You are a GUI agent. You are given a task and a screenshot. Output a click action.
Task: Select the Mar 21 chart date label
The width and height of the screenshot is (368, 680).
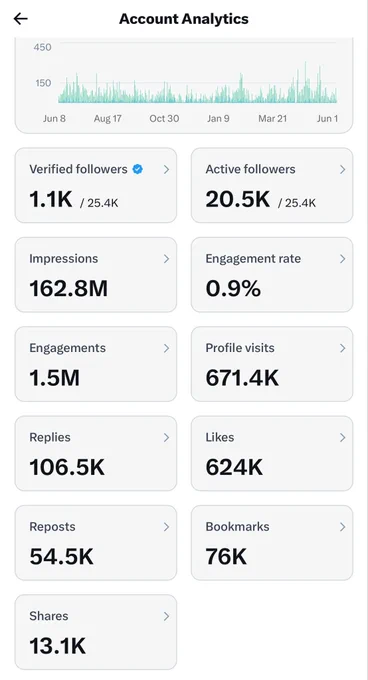tap(273, 118)
